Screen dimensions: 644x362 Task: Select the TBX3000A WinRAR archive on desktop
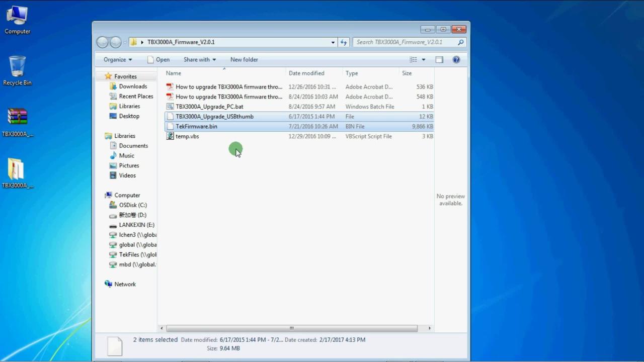point(18,122)
